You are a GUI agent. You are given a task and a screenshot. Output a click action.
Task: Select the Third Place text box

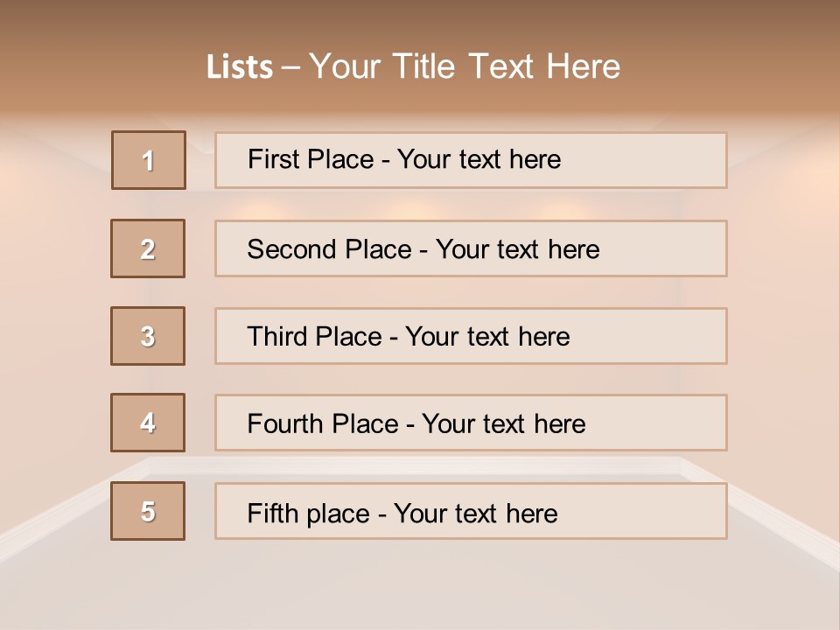point(471,336)
